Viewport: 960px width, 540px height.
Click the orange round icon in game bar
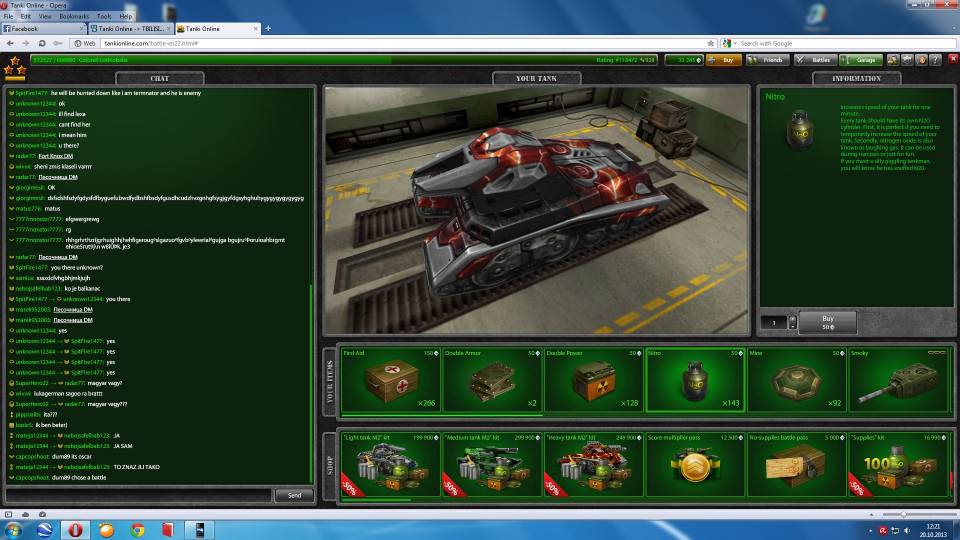[x=921, y=60]
